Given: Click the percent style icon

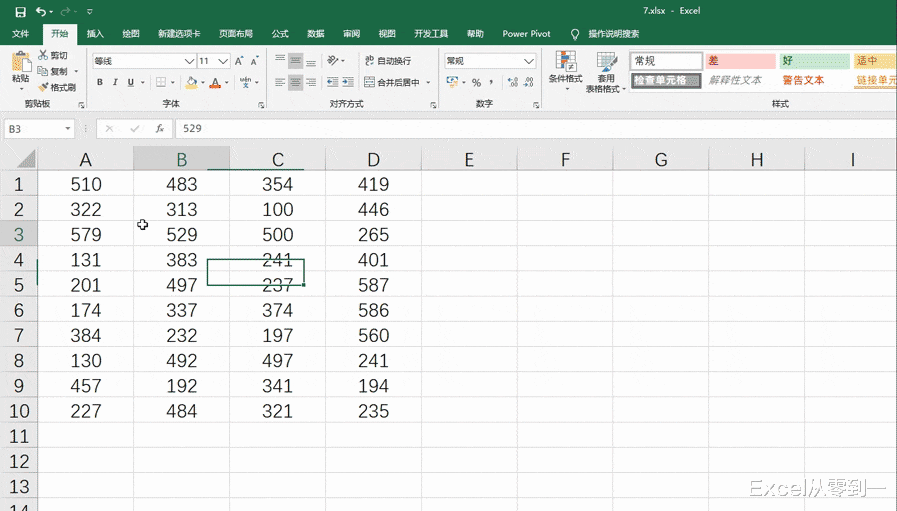Looking at the screenshot, I should (x=476, y=83).
